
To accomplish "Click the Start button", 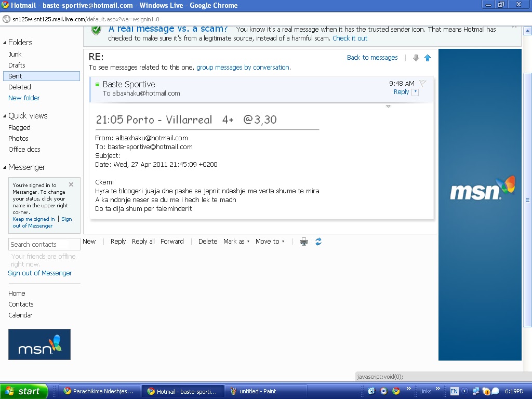I will point(24,391).
